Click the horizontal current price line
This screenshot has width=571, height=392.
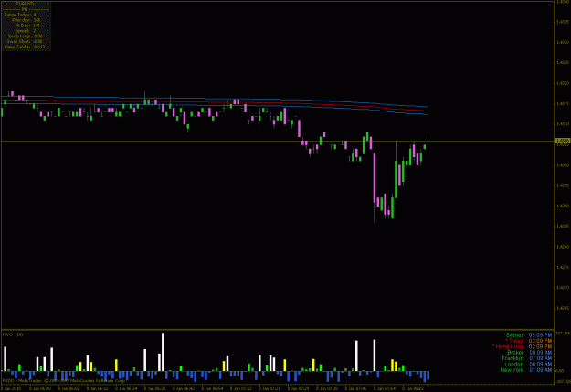coord(277,141)
